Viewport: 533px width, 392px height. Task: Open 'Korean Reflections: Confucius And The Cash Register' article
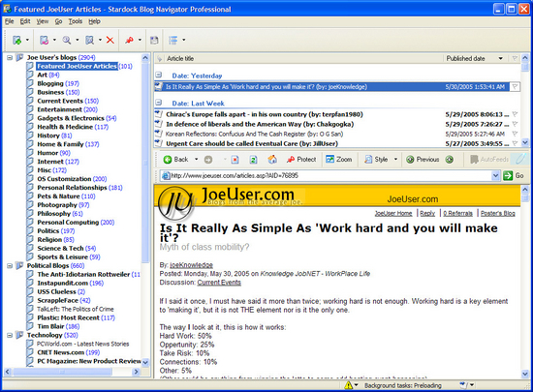pos(254,135)
